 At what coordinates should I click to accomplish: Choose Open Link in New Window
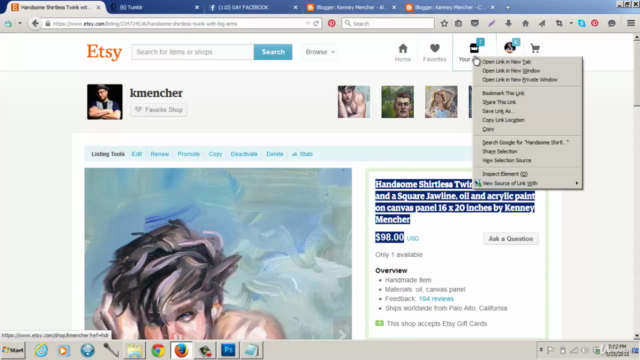coord(527,71)
